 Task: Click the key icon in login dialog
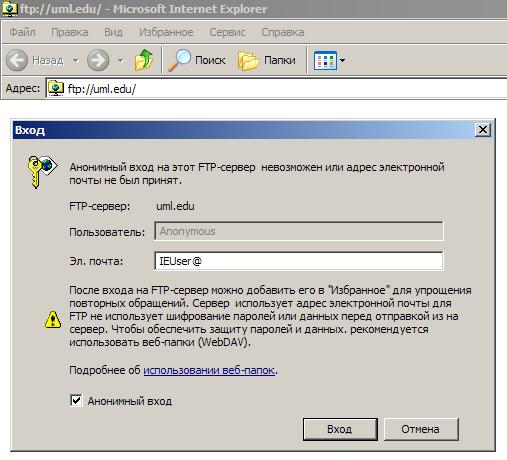point(42,171)
